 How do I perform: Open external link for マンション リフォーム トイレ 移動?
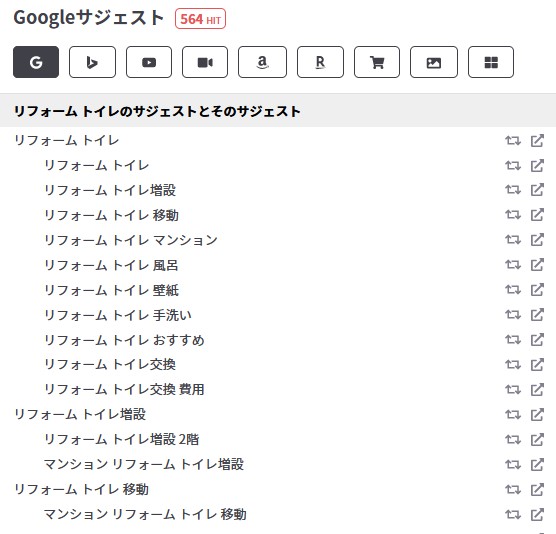(x=537, y=514)
